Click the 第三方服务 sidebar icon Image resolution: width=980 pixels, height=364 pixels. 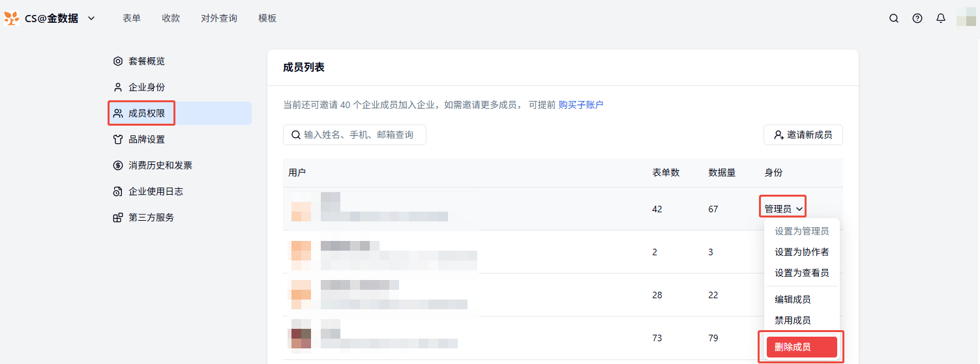click(x=118, y=217)
